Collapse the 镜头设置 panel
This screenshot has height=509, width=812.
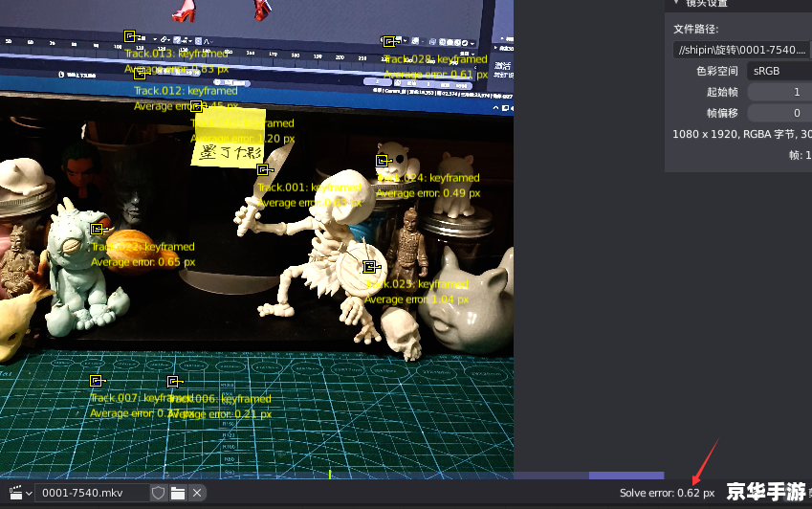pyautogui.click(x=676, y=3)
